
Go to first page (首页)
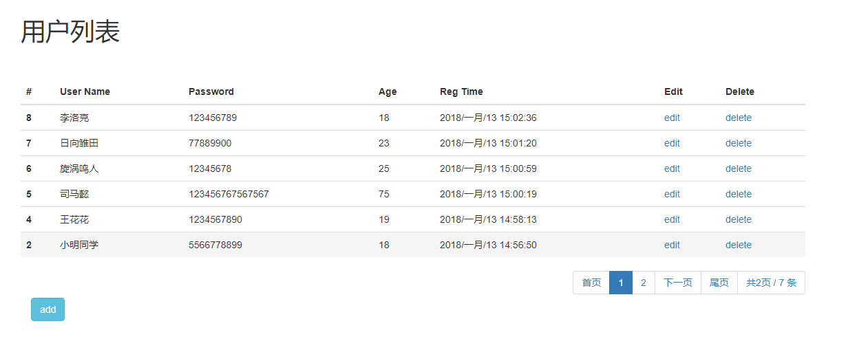coord(591,283)
